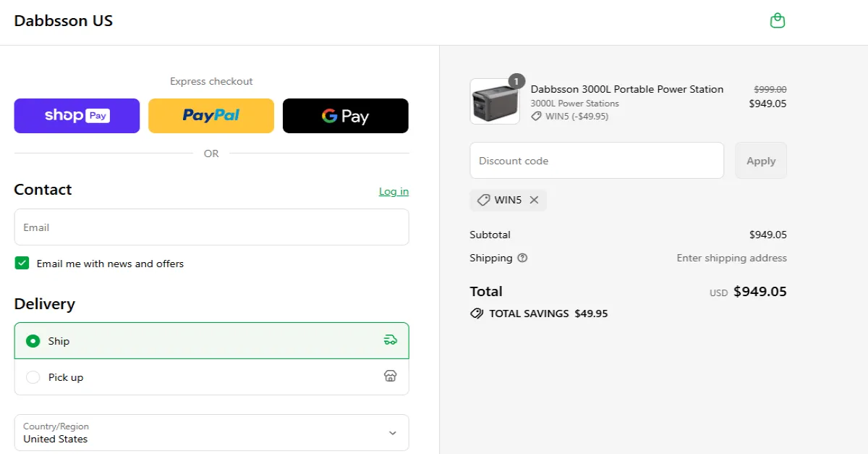Click the truck icon on the Ship option
Screen dimensions: 868x454
click(391, 339)
